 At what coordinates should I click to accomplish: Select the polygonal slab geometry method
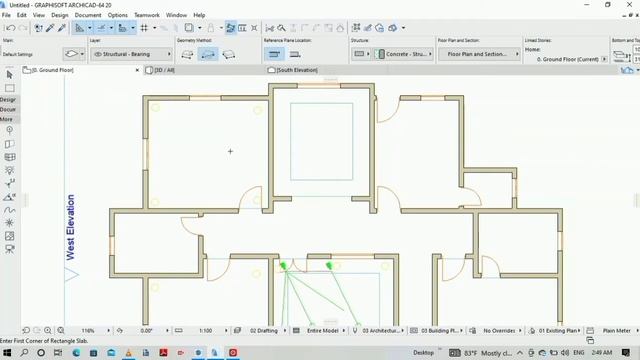point(187,54)
